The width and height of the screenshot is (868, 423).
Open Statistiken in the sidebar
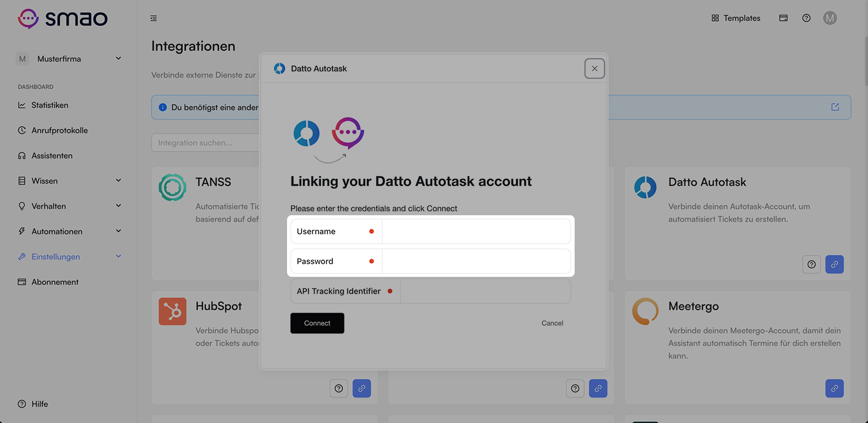pyautogui.click(x=50, y=105)
